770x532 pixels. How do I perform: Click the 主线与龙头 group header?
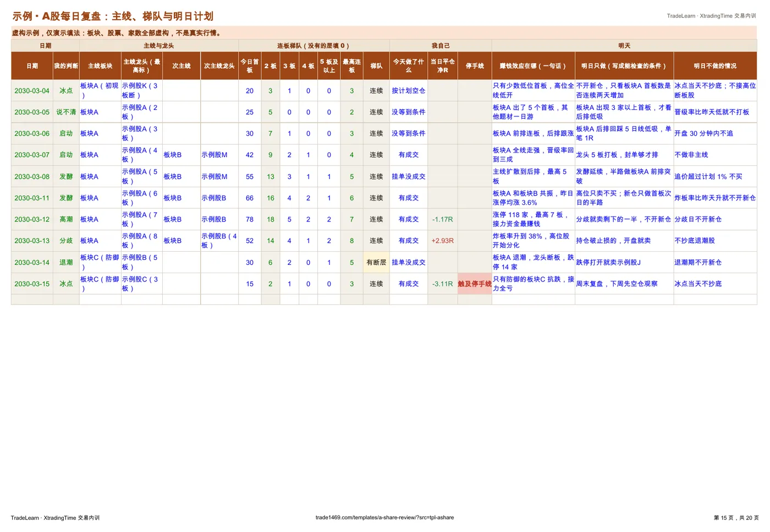(x=159, y=46)
